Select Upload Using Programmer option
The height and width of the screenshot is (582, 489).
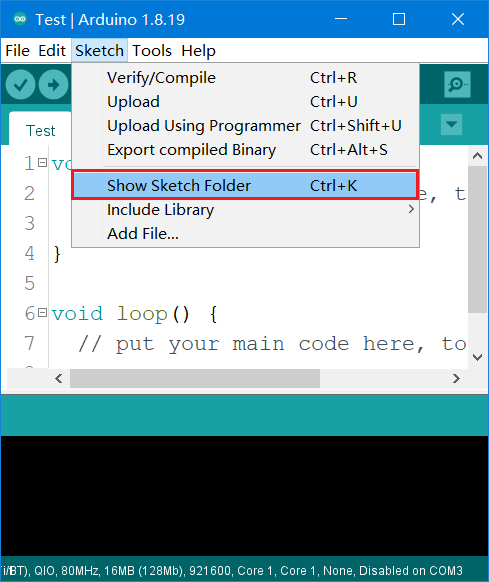[x=245, y=126]
